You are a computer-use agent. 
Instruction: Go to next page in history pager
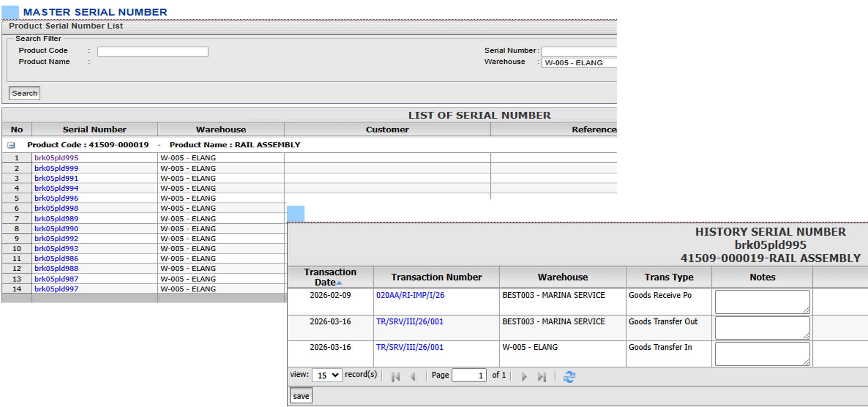(524, 376)
